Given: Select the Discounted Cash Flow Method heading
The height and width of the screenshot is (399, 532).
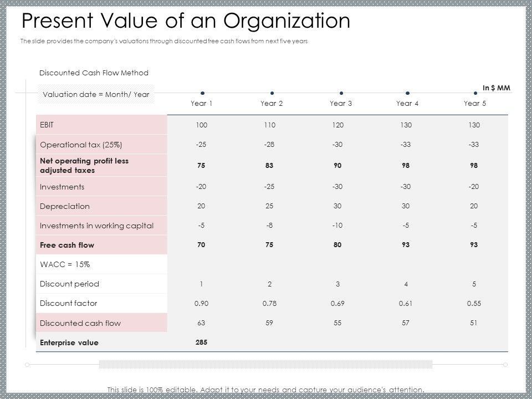Looking at the screenshot, I should (94, 73).
